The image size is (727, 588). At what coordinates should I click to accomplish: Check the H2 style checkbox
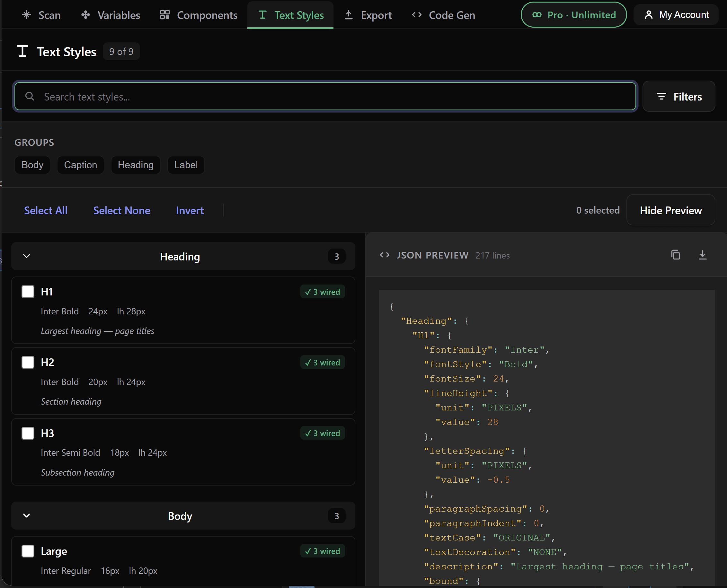click(x=28, y=362)
